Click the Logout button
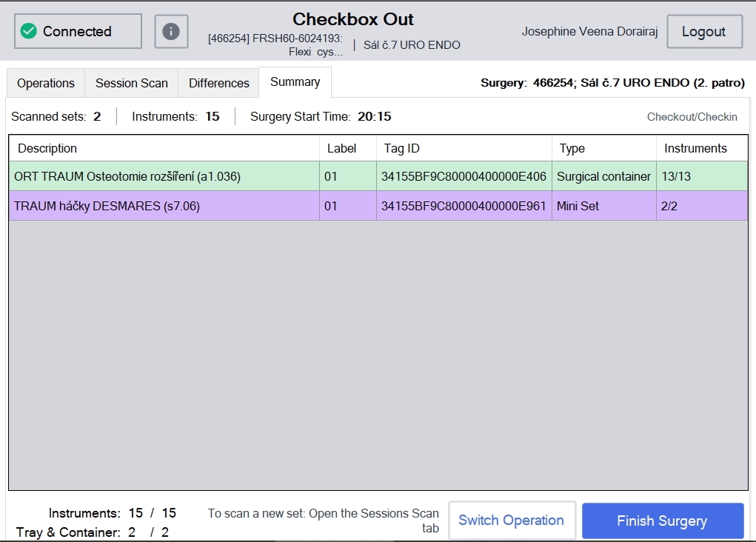 704,31
